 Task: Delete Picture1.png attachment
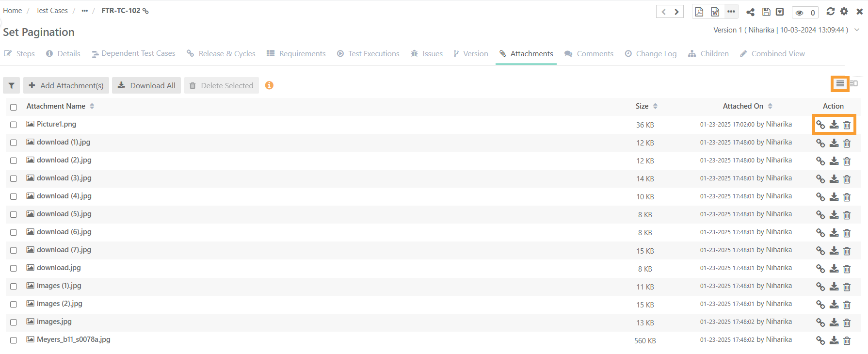(x=847, y=125)
